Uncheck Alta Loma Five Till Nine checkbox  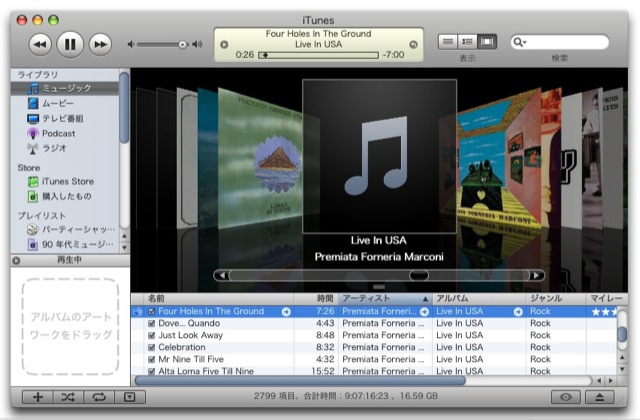click(151, 371)
